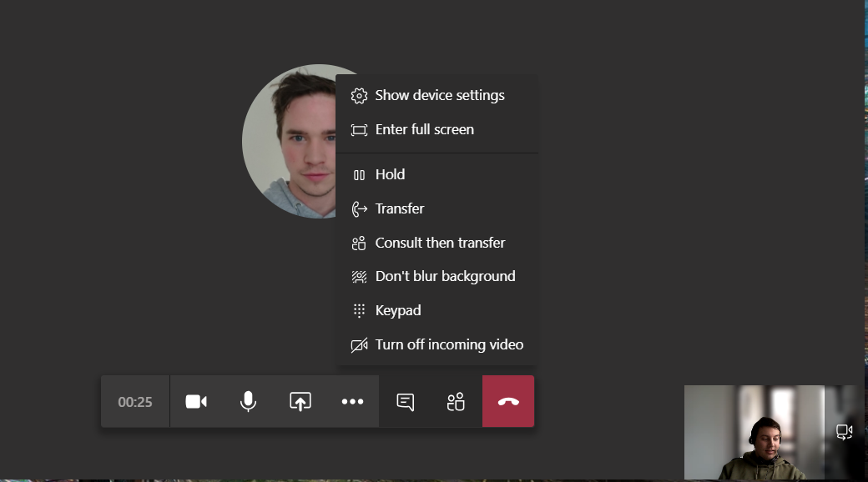Open the share screen tray
This screenshot has height=482, width=868.
pos(300,402)
